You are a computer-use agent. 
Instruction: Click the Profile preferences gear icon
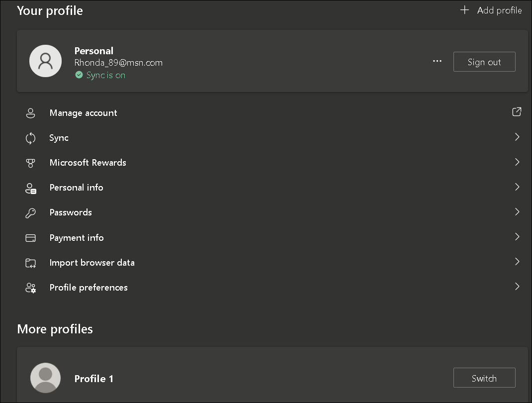[30, 288]
